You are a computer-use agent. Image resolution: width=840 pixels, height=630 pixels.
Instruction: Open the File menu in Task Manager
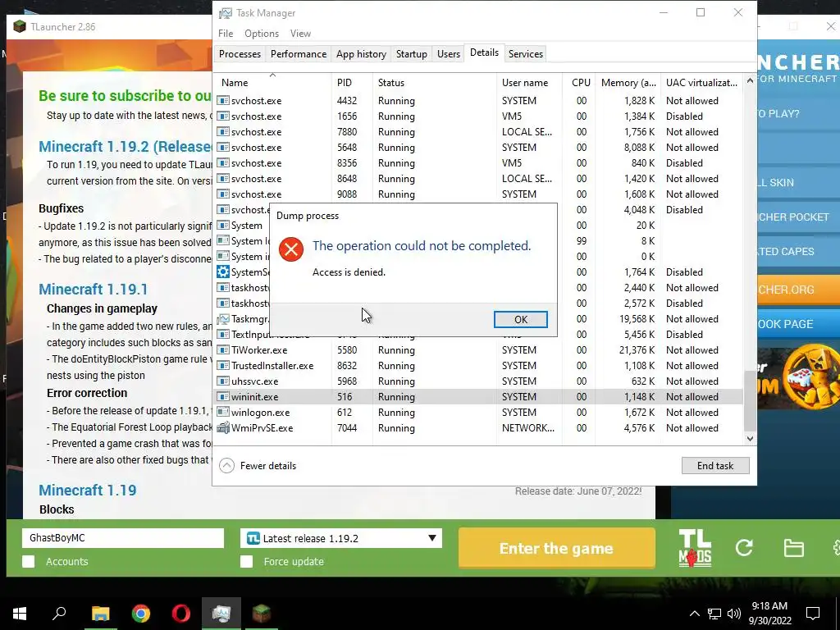(x=226, y=33)
